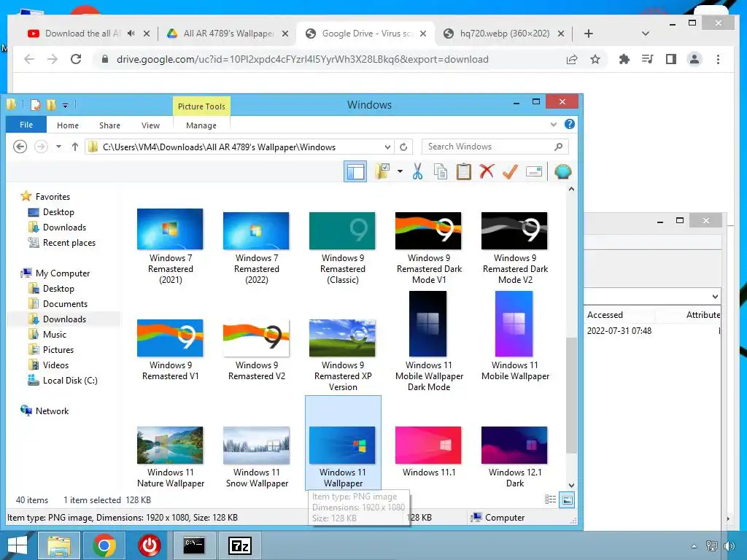
Task: Select My Computer in navigation pane
Action: [x=63, y=273]
